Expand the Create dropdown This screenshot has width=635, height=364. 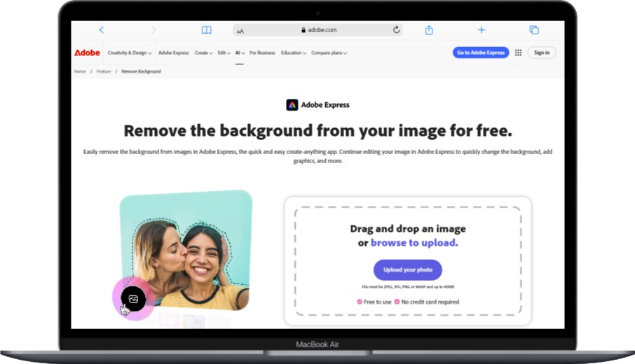pos(203,52)
